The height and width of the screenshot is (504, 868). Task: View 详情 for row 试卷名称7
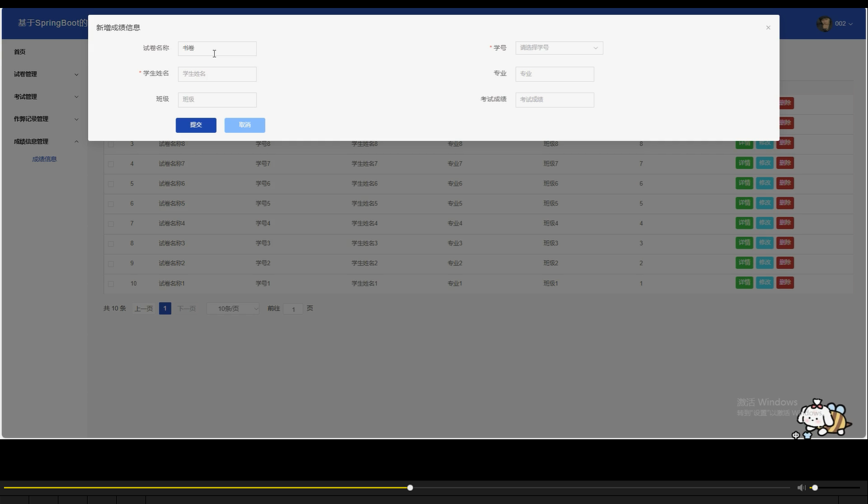(744, 163)
